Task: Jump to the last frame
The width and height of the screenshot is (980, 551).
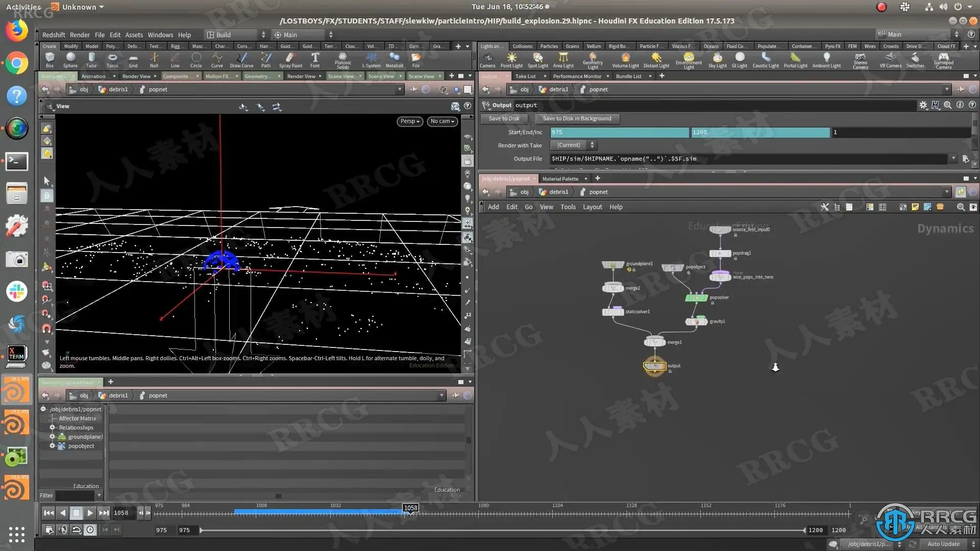Action: (x=104, y=513)
